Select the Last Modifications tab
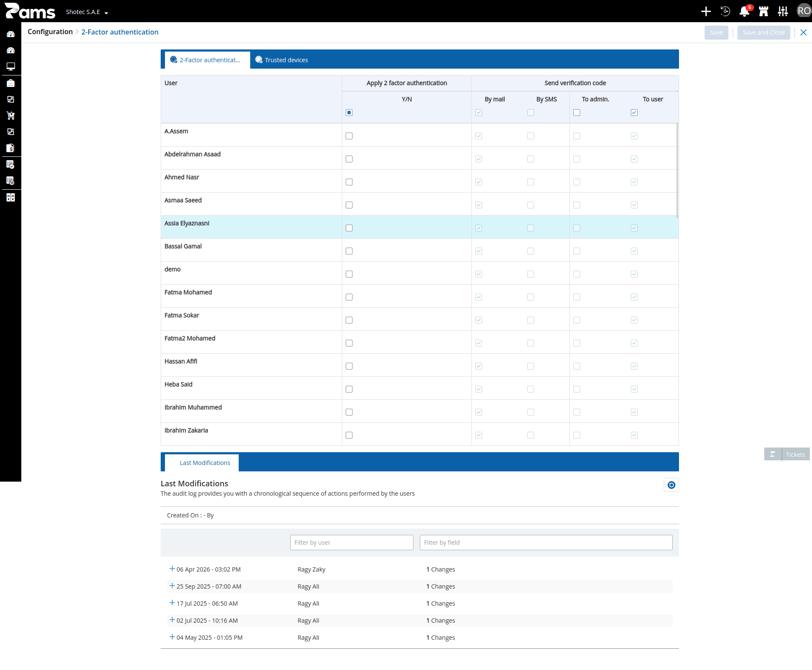The image size is (812, 670). click(205, 463)
